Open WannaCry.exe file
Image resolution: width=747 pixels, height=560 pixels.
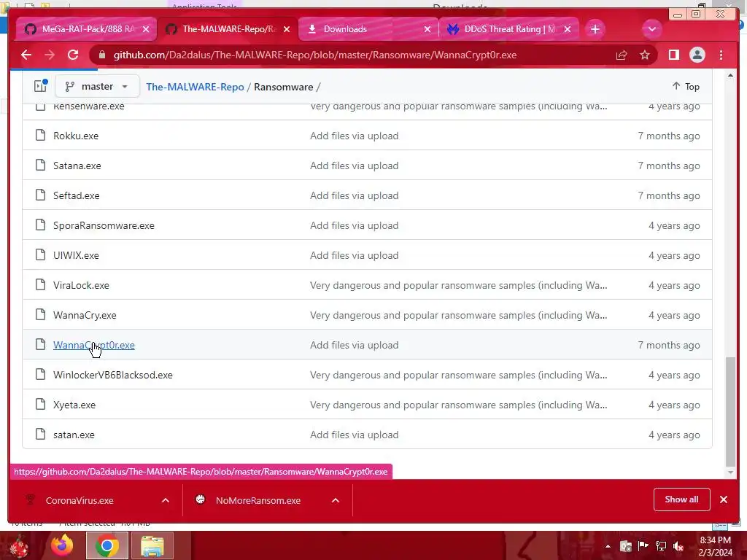pos(85,315)
